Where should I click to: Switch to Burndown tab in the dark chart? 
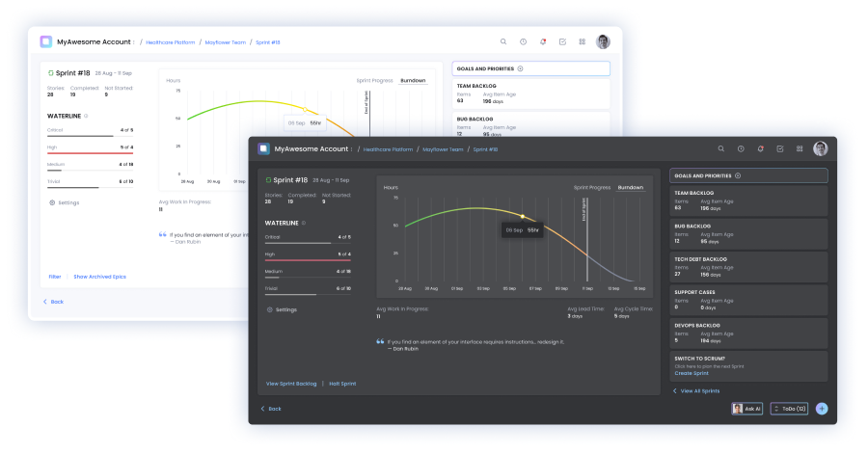[631, 187]
